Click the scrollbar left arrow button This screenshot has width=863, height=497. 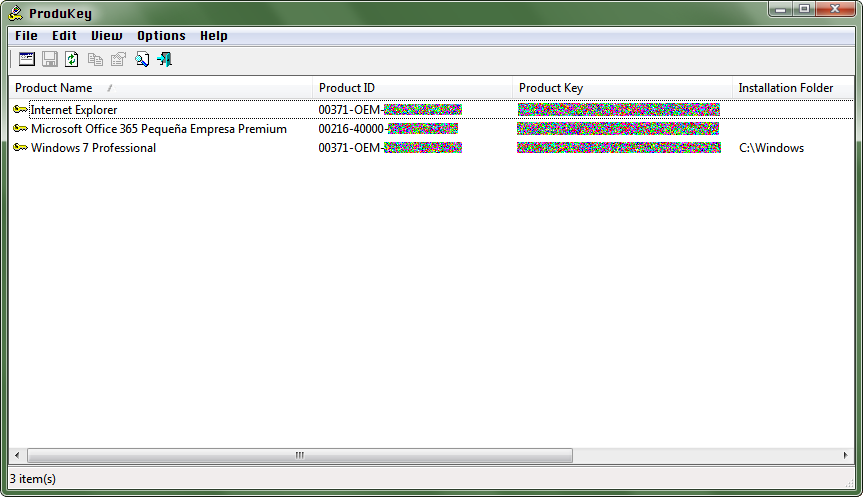(17, 455)
